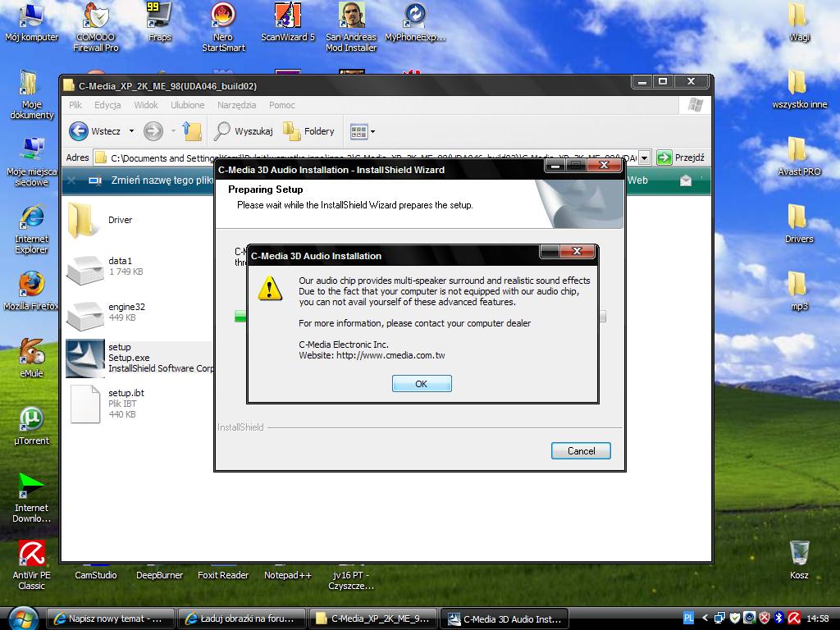Click OK in the C-Media warning dialog
The width and height of the screenshot is (840, 630).
coord(422,384)
